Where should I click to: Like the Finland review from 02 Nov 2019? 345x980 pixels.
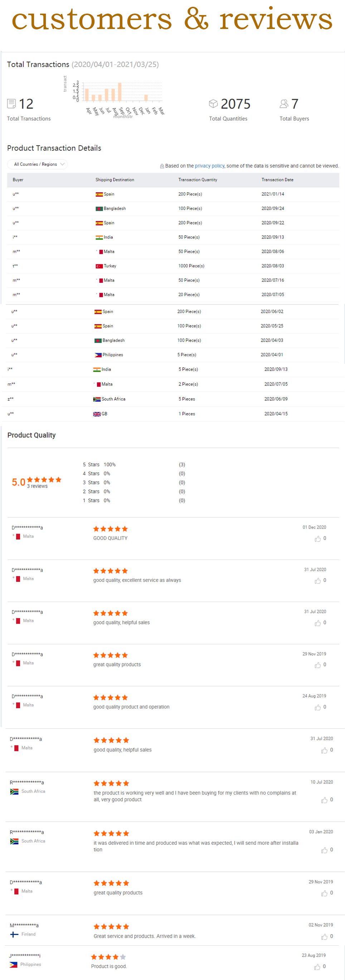[324, 937]
